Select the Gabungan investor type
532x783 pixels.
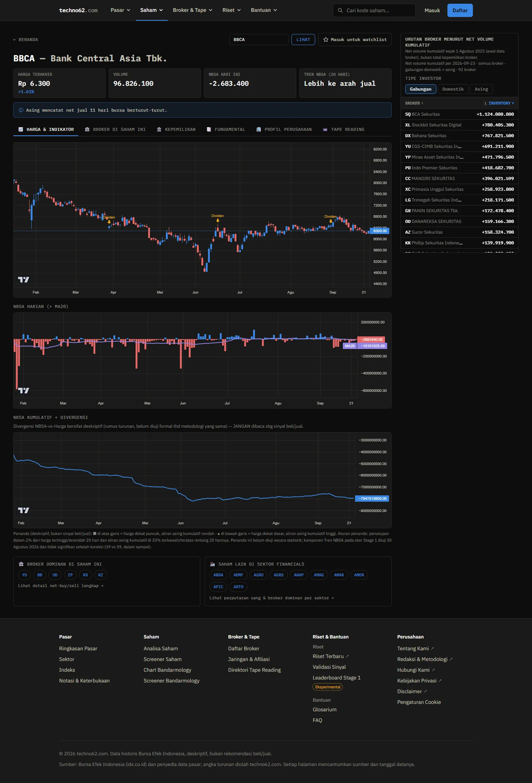421,89
